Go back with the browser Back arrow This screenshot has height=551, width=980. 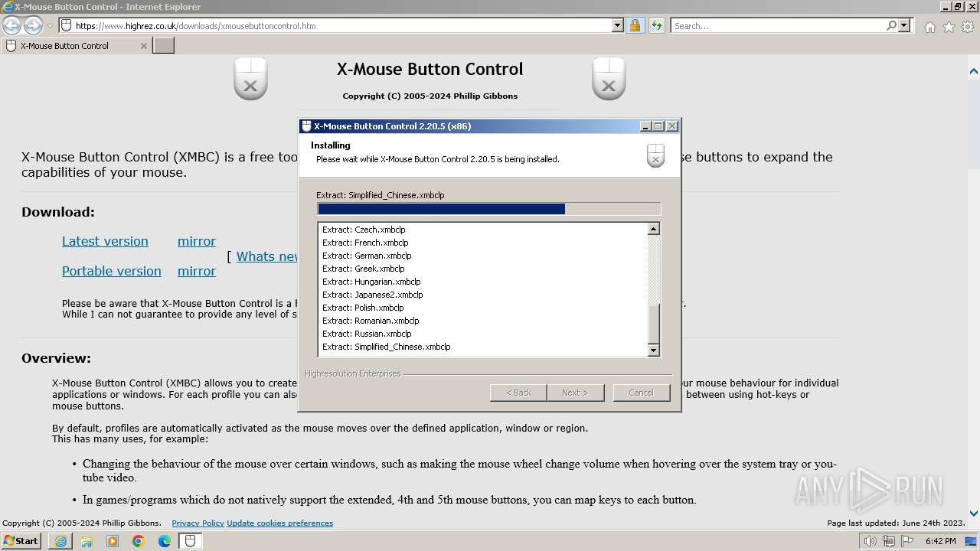point(11,25)
